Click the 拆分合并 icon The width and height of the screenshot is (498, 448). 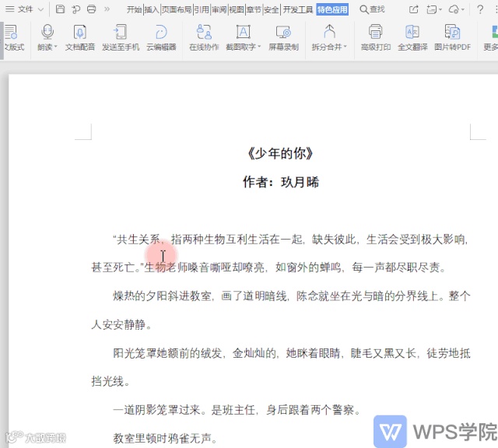(330, 32)
